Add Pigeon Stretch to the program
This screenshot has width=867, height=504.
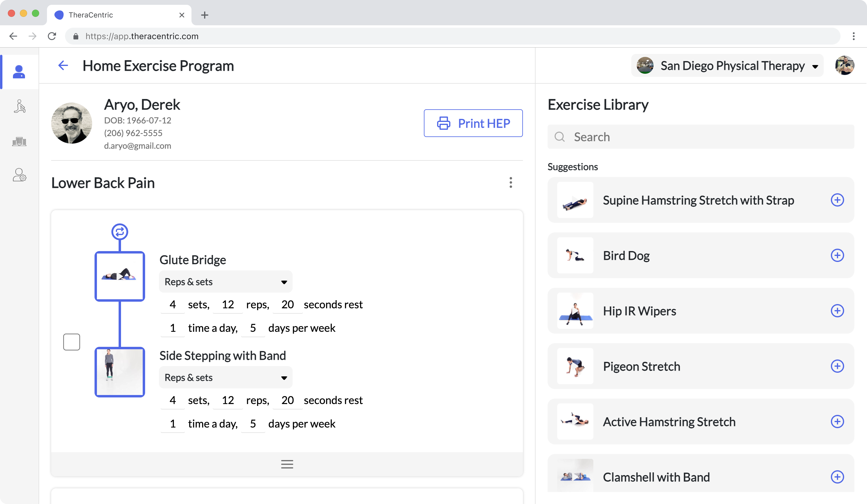coord(837,366)
